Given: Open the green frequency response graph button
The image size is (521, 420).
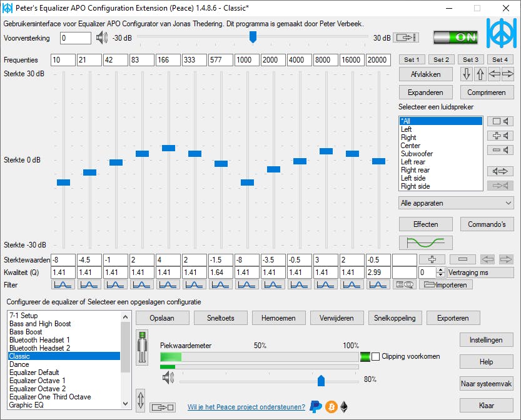Looking at the screenshot, I should click(x=426, y=242).
